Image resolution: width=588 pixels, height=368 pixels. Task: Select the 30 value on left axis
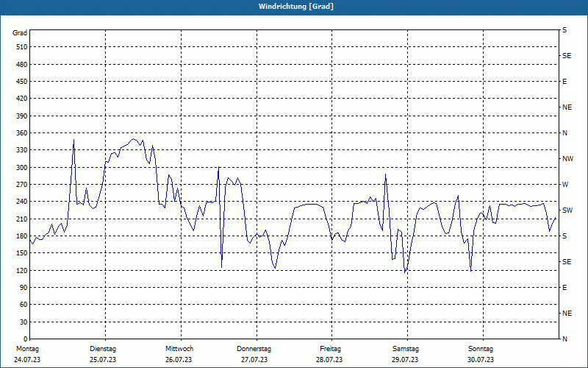(24, 322)
